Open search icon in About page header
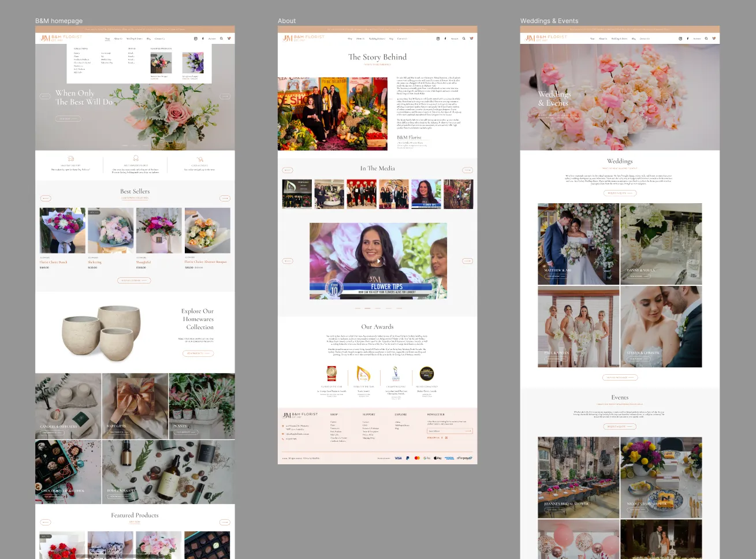Image resolution: width=756 pixels, height=559 pixels. click(x=464, y=39)
